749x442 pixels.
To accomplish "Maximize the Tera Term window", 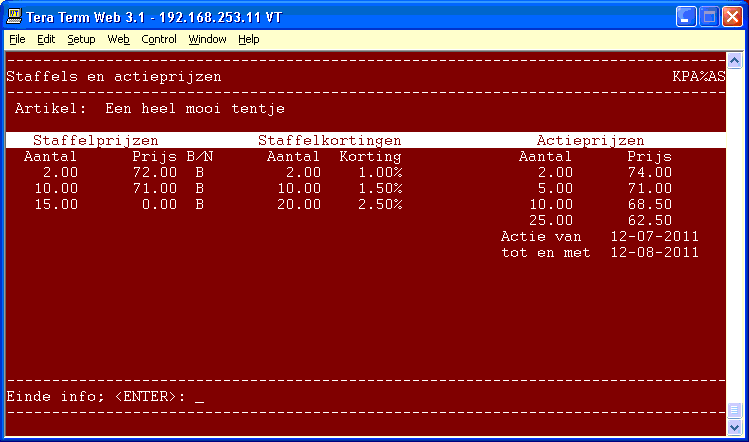I will tap(709, 16).
